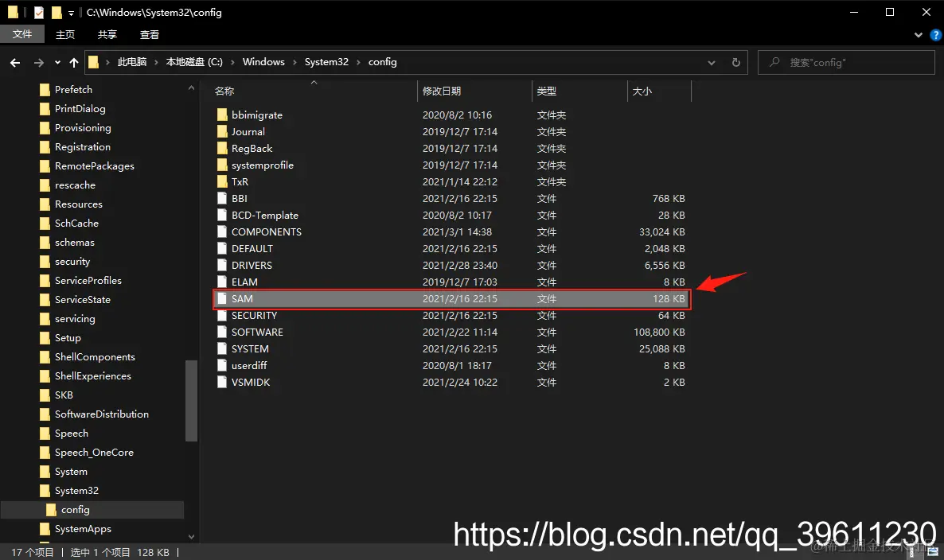Select the VSMIDK file icon
The image size is (944, 560).
coord(222,382)
